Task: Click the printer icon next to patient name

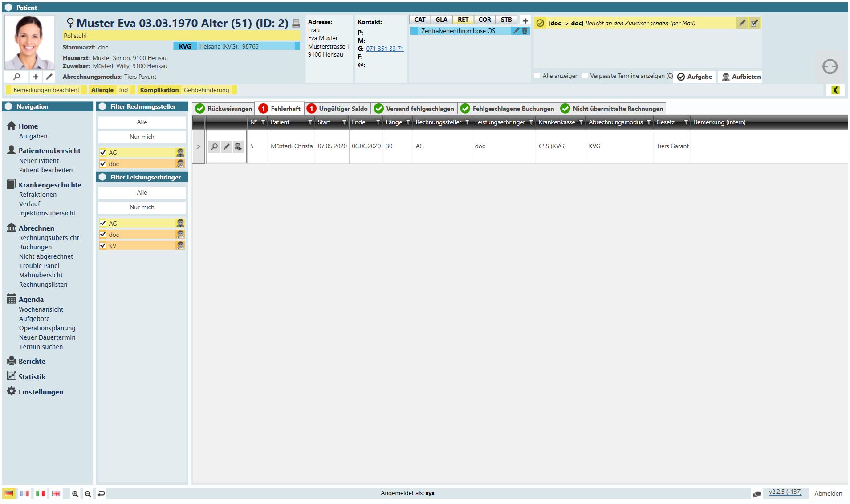Action: click(296, 24)
